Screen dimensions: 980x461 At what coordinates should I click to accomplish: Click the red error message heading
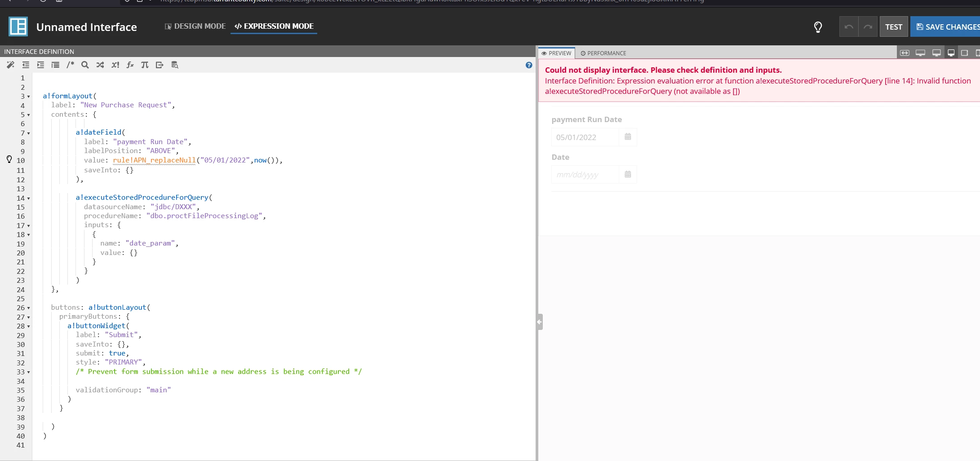pyautogui.click(x=663, y=70)
